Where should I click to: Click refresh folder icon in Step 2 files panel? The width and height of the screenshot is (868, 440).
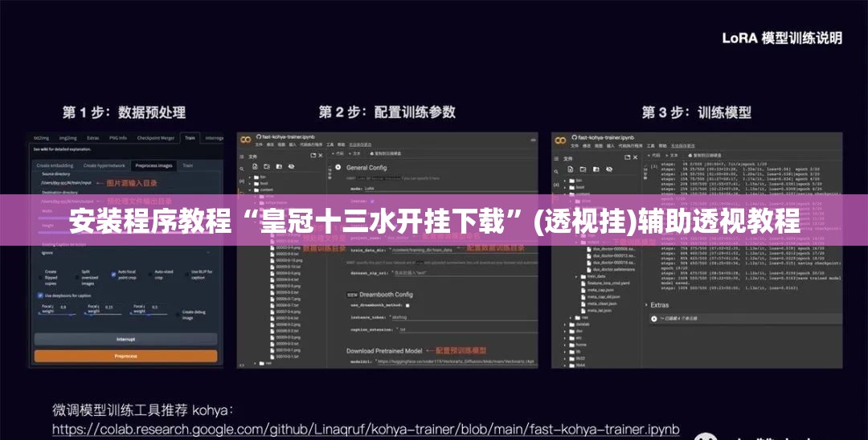click(x=267, y=166)
